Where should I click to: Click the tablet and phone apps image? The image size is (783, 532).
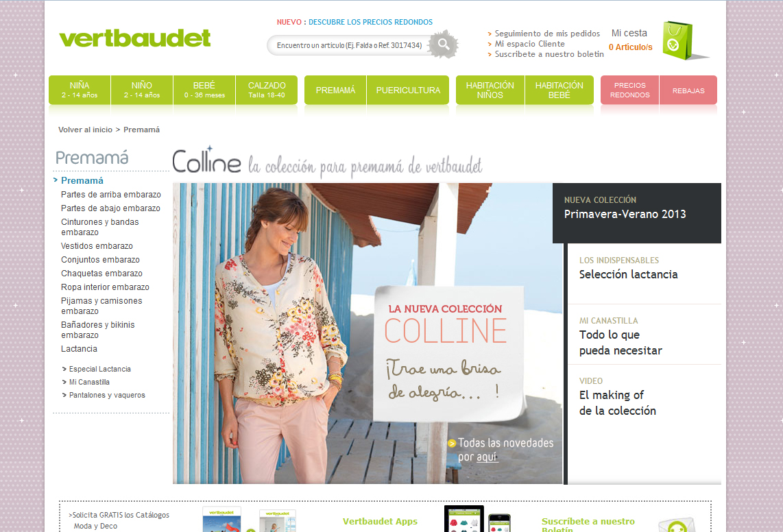477,519
